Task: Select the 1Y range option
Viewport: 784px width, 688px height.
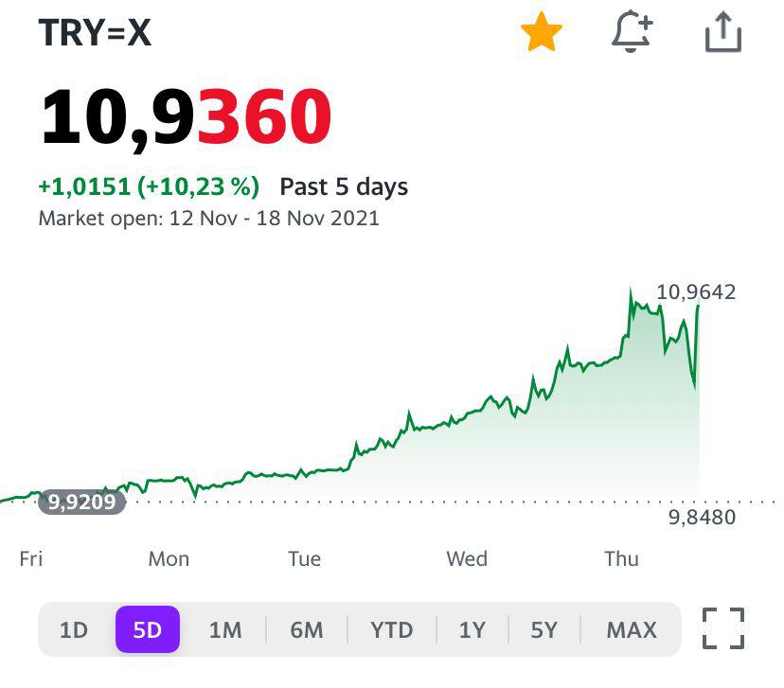Action: [x=472, y=629]
